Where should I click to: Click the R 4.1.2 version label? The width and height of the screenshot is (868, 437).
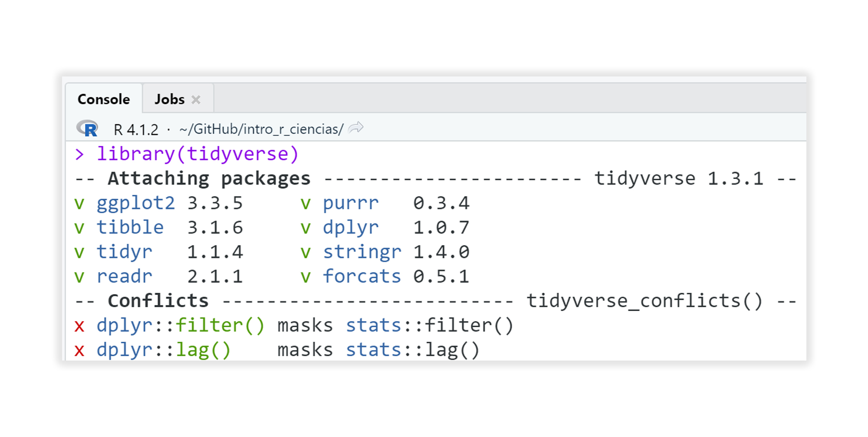[135, 128]
